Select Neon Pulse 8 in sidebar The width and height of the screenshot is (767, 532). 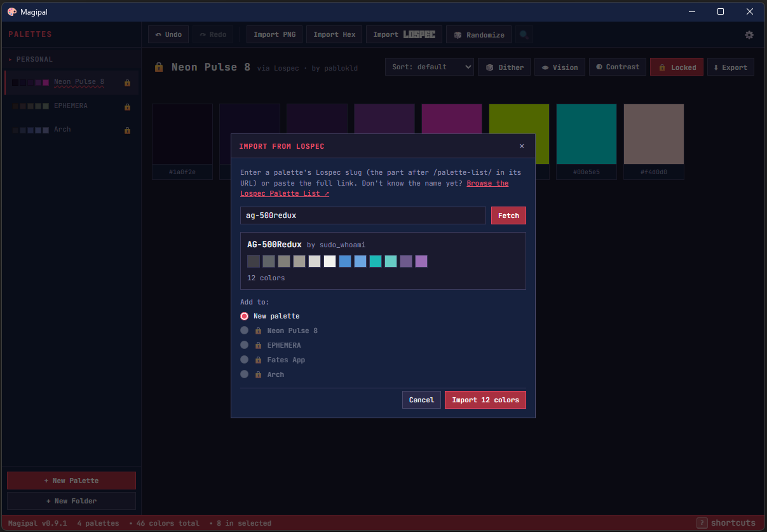[x=71, y=82]
